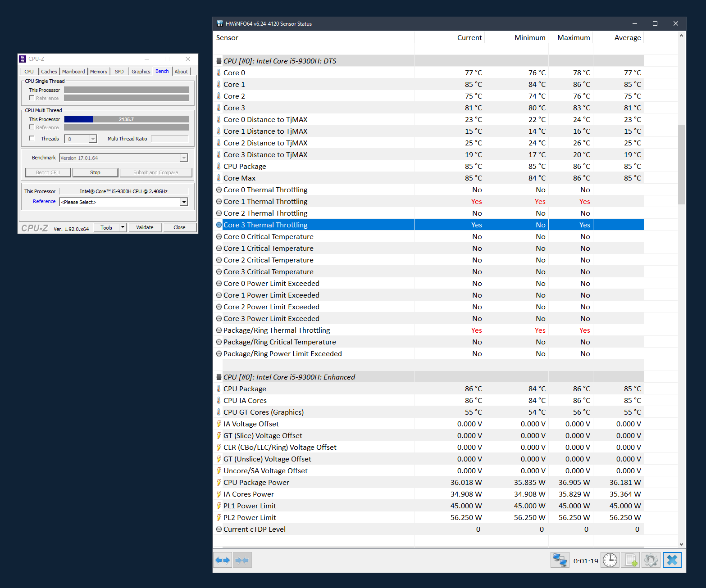Click circle icon beside Core 0 Critical Temperature

tap(219, 237)
